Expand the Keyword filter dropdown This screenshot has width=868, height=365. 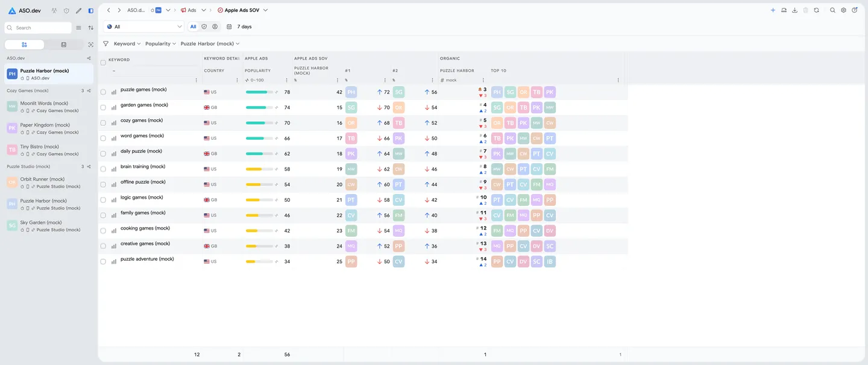pyautogui.click(x=127, y=44)
